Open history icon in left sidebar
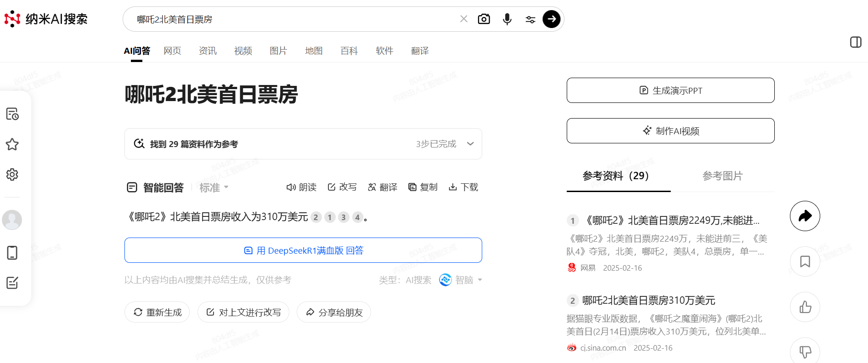868x363 pixels. (12, 114)
